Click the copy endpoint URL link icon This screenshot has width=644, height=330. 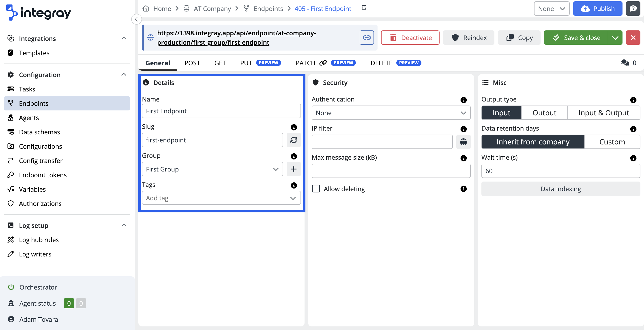(x=367, y=38)
